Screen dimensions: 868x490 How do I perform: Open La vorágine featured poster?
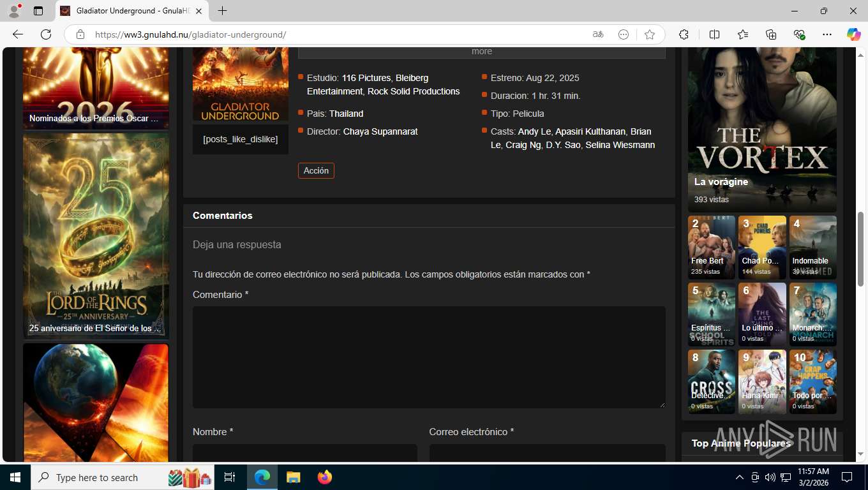pos(762,130)
